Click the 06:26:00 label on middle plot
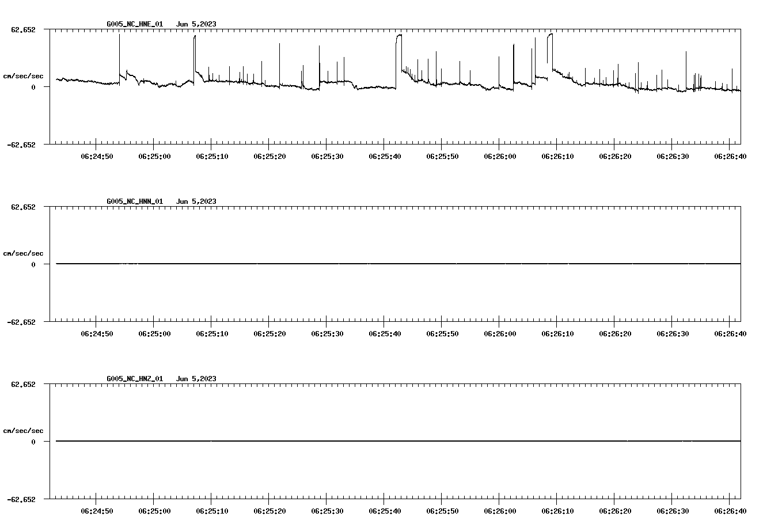The image size is (782, 532). tap(500, 332)
